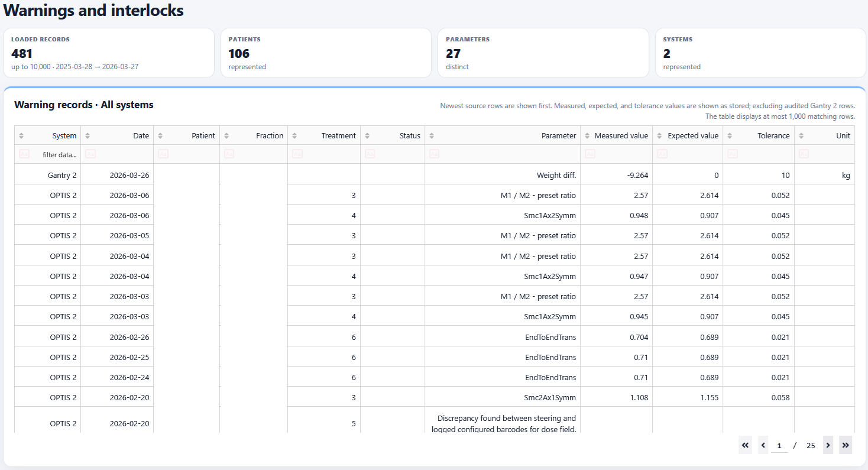Viewport: 868px width, 470px height.
Task: Click the measured value -9.264
Action: pyautogui.click(x=617, y=175)
